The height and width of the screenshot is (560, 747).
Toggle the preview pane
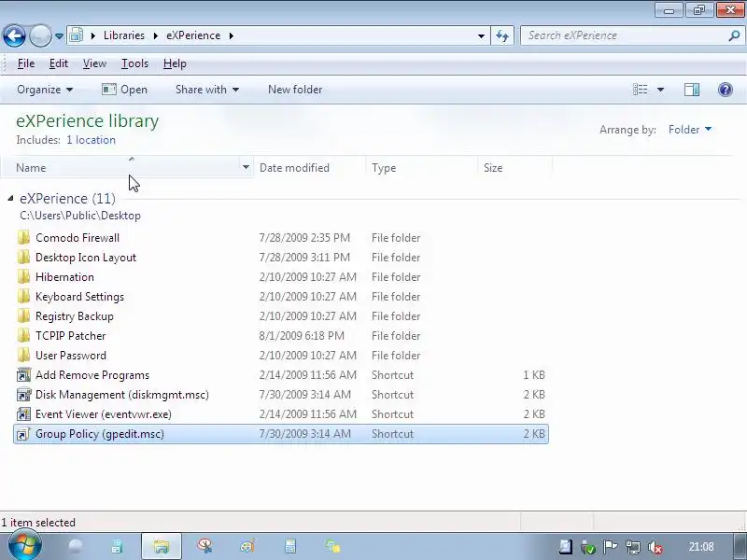click(x=692, y=90)
